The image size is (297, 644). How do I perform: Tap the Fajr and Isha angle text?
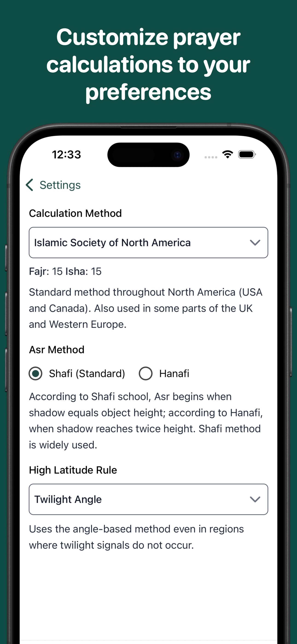tap(65, 271)
